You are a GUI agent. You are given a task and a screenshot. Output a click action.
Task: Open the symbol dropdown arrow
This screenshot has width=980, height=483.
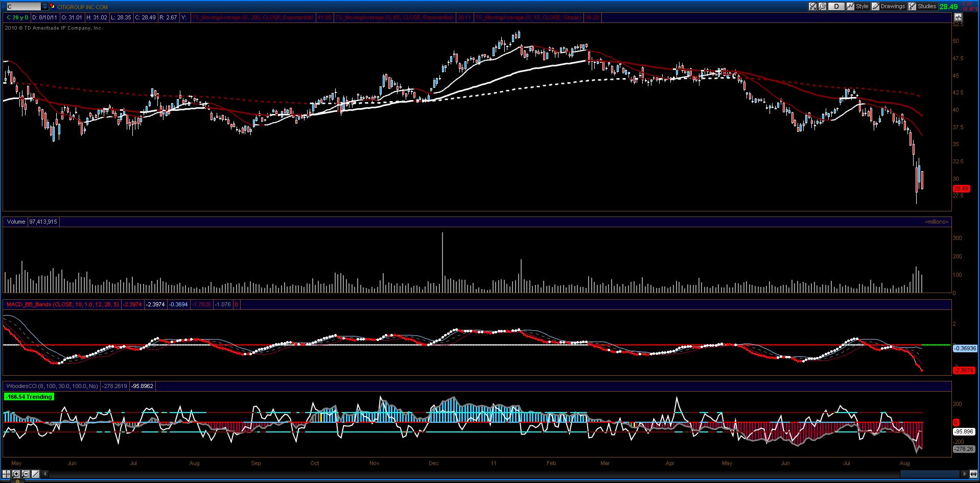coord(45,7)
